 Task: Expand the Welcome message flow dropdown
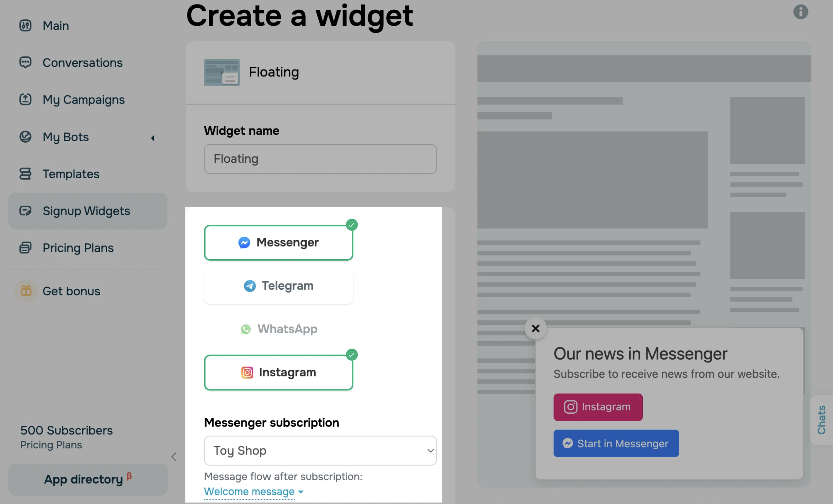[253, 491]
